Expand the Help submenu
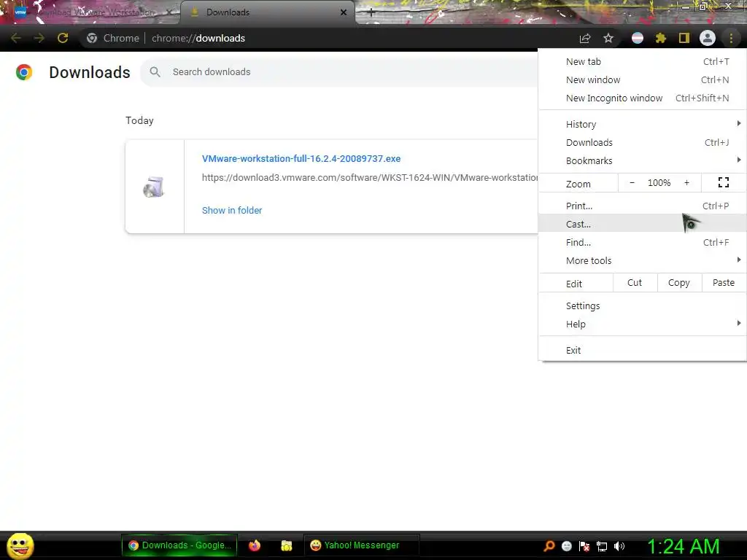Screen dimensions: 747x560 pyautogui.click(x=642, y=324)
